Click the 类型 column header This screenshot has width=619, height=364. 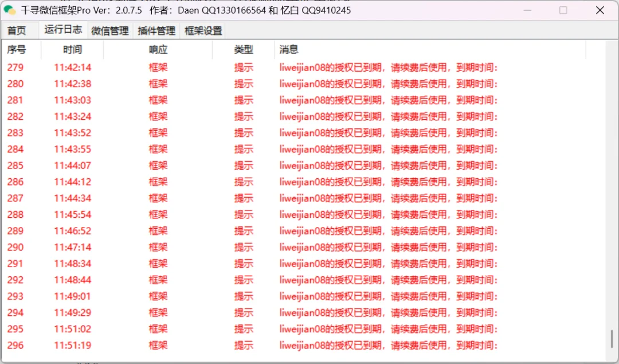[244, 50]
